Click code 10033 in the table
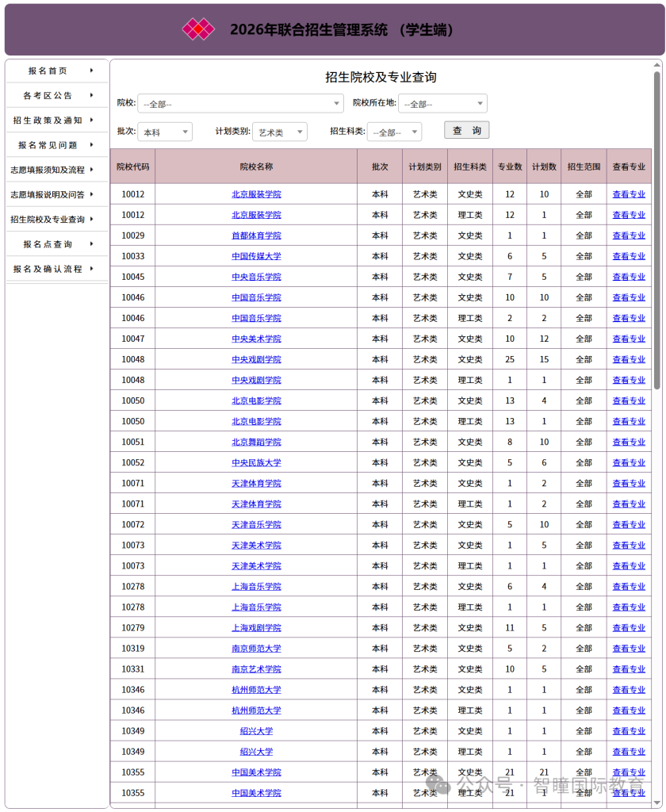 coord(133,256)
